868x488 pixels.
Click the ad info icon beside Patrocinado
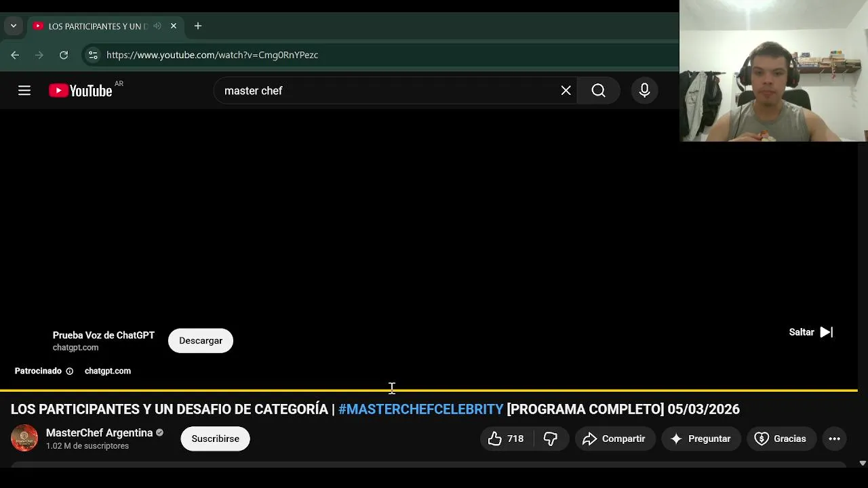click(69, 371)
